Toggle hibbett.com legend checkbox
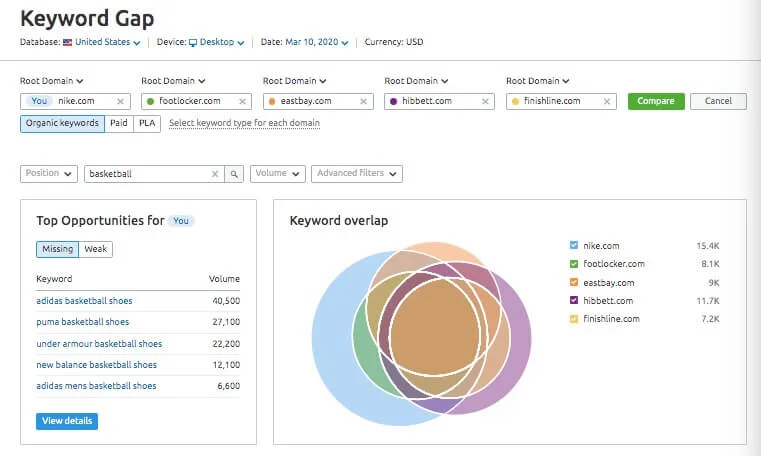761x456 pixels. 573,301
